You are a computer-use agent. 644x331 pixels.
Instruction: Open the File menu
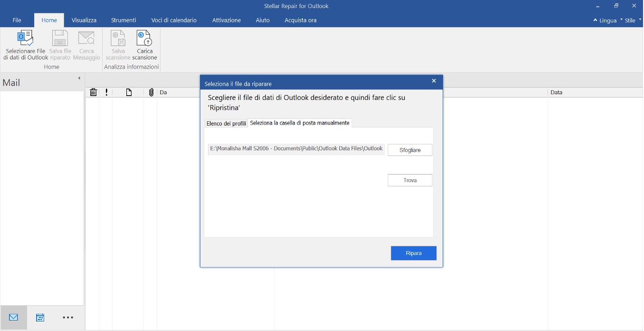(x=17, y=20)
